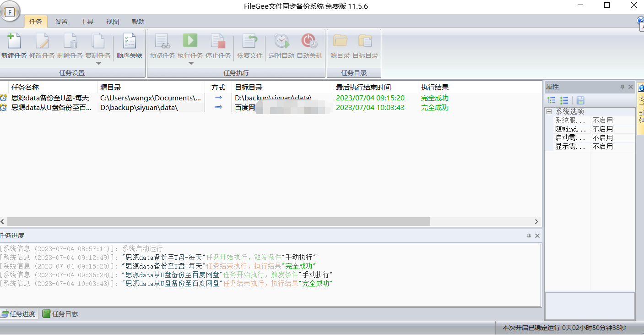Select task 思源data备份至U盘-每天 in the list
Screen dimensions: 644x335
click(50, 98)
